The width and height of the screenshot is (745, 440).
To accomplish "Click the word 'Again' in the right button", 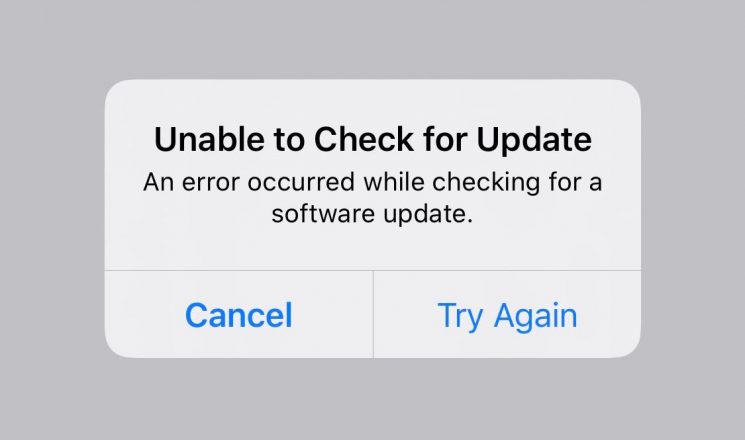I will [x=535, y=316].
